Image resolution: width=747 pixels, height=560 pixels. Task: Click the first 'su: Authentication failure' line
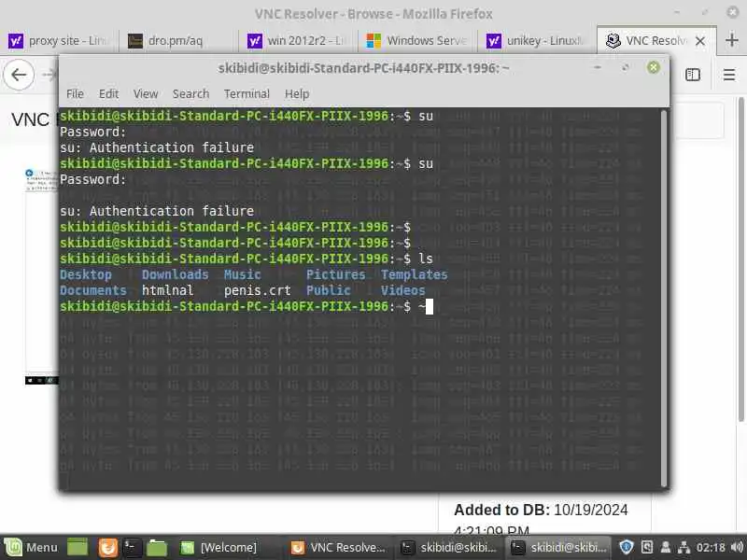click(x=157, y=147)
